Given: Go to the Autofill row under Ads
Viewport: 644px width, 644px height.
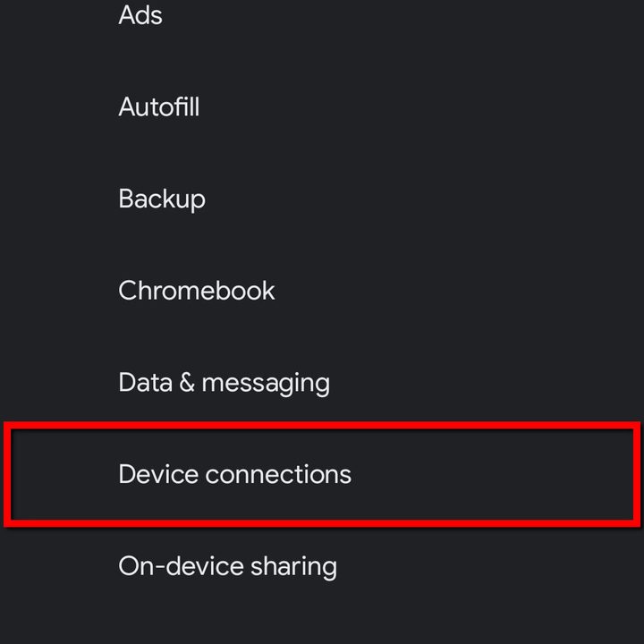Looking at the screenshot, I should click(x=159, y=107).
